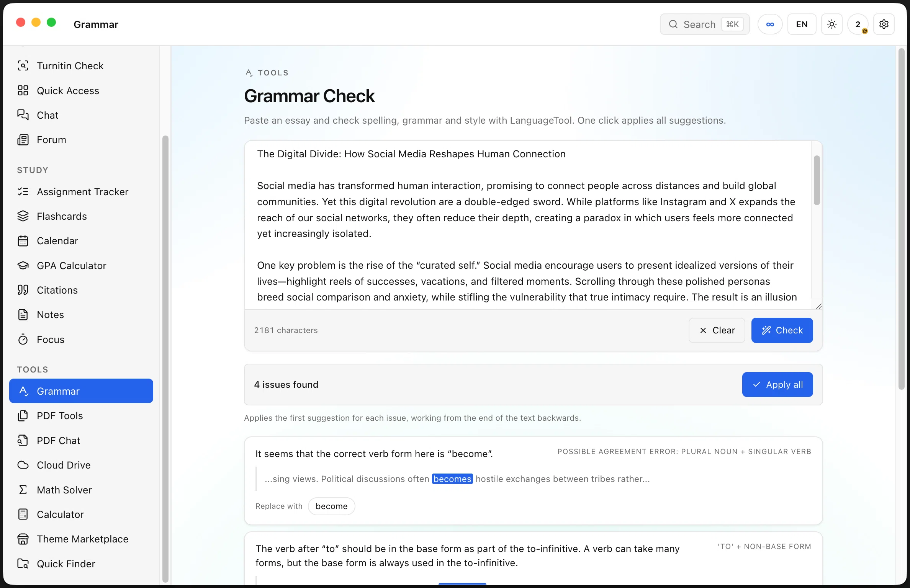Clear the essay text
This screenshot has height=588, width=910.
tap(717, 330)
